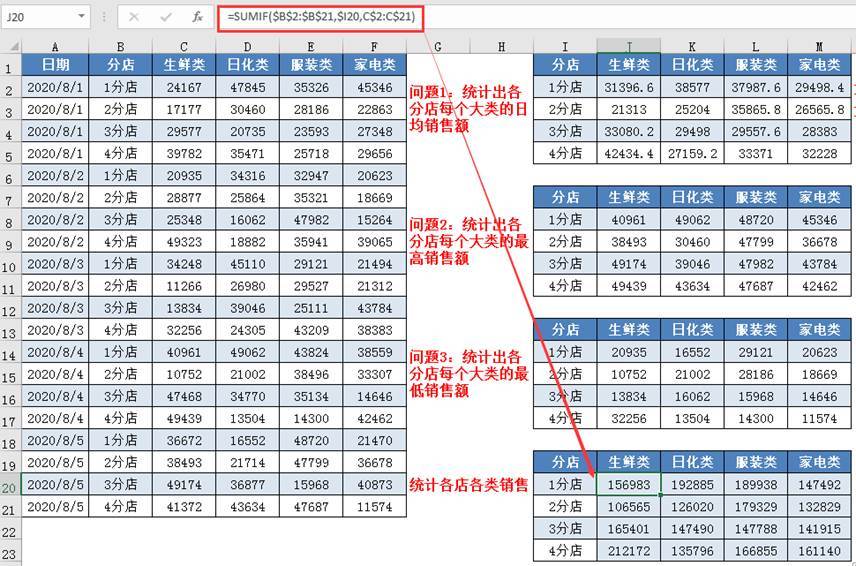Select cell with value 47982 in column E
The width and height of the screenshot is (856, 566).
point(311,220)
